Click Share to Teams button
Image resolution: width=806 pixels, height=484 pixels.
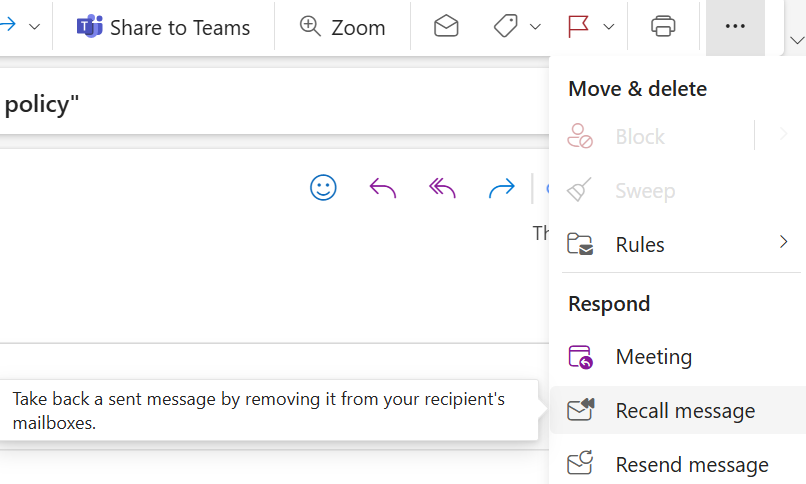click(163, 27)
